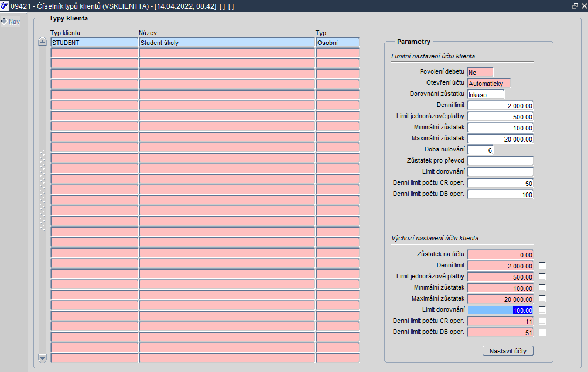This screenshot has height=372, width=588.
Task: Click limit Denní limit počtu DB oper. field 100
Action: pyautogui.click(x=500, y=194)
